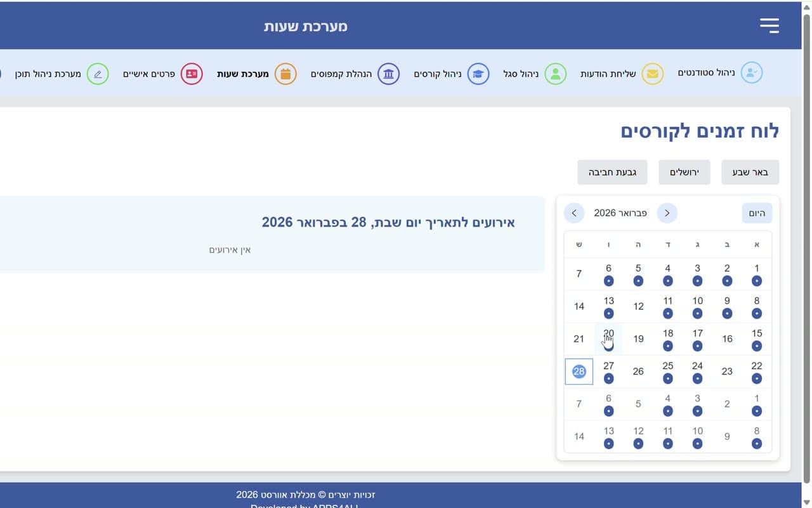Click the envelope icon for שליחת הודעות
Screen dimensions: 812x508
click(x=653, y=74)
